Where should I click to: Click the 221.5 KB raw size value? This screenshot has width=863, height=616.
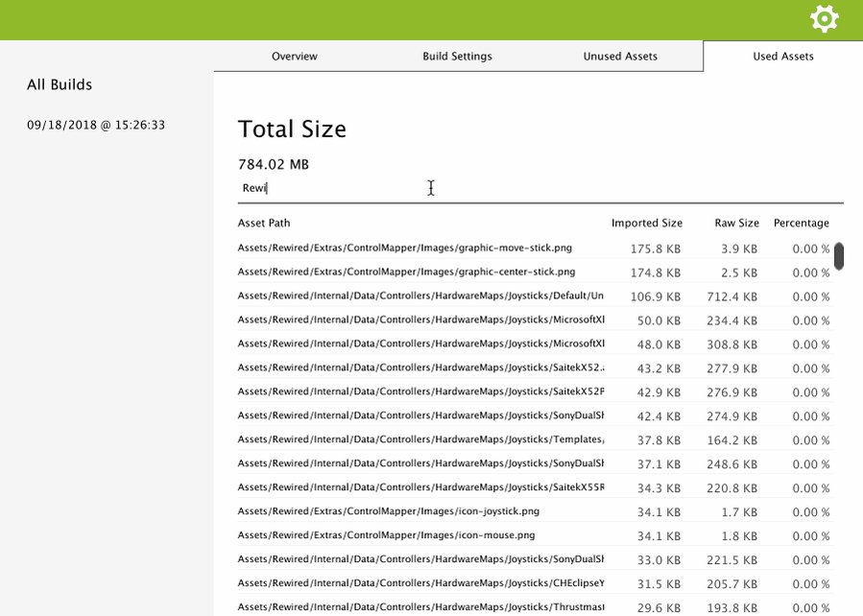coord(732,560)
